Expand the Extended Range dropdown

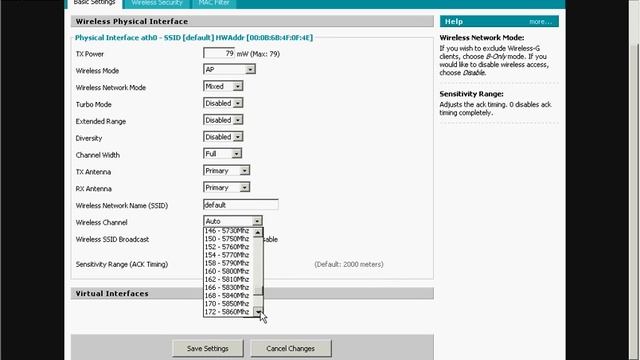point(223,120)
